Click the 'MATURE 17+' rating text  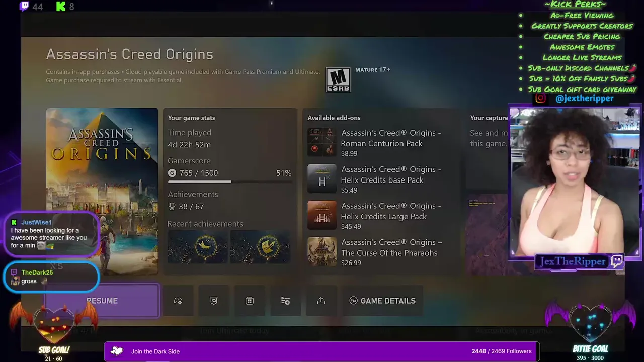pyautogui.click(x=373, y=70)
